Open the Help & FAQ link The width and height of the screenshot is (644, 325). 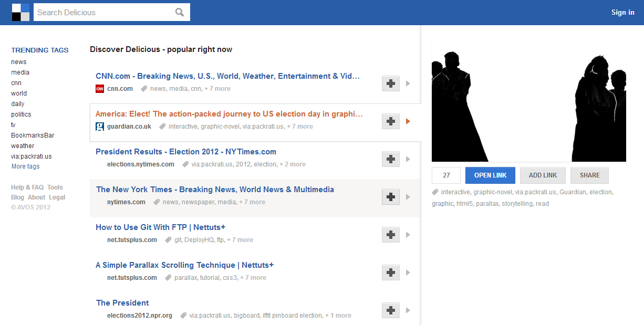click(27, 187)
